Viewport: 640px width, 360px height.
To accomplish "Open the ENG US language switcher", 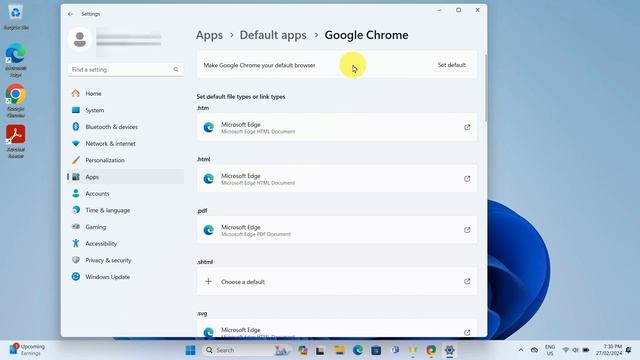I will pos(550,350).
